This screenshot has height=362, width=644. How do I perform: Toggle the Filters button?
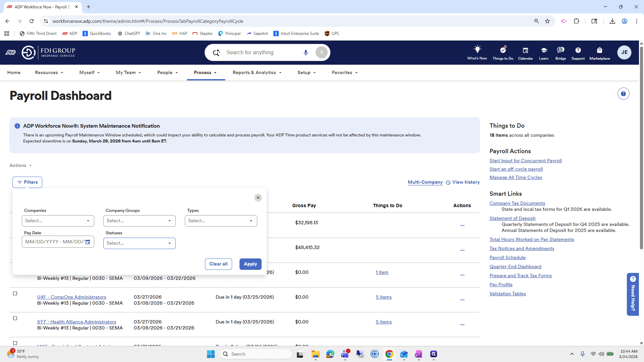point(27,182)
